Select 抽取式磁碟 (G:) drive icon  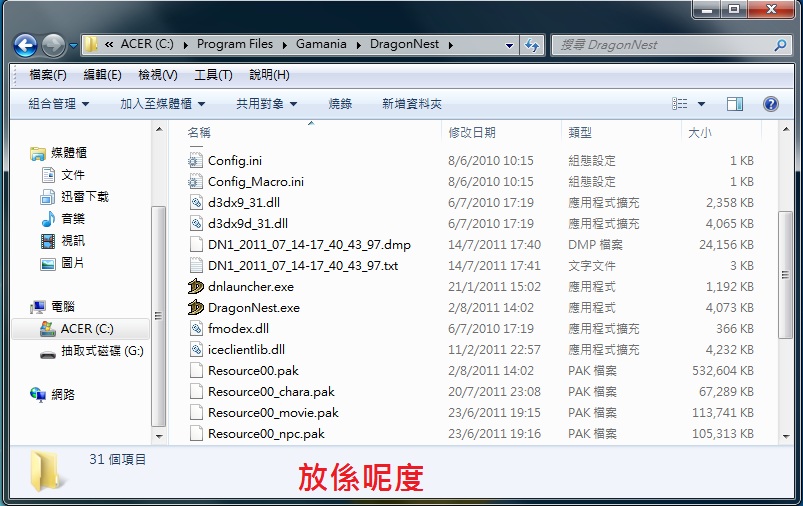click(x=48, y=353)
